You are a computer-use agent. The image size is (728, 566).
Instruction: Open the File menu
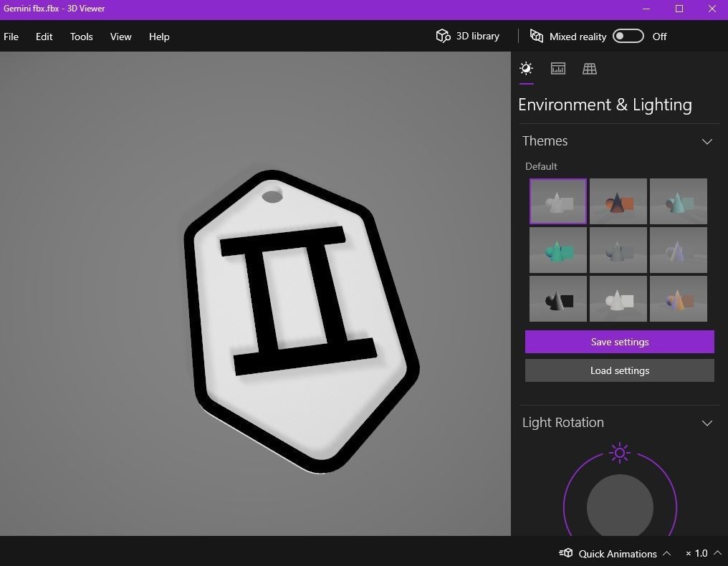point(11,37)
